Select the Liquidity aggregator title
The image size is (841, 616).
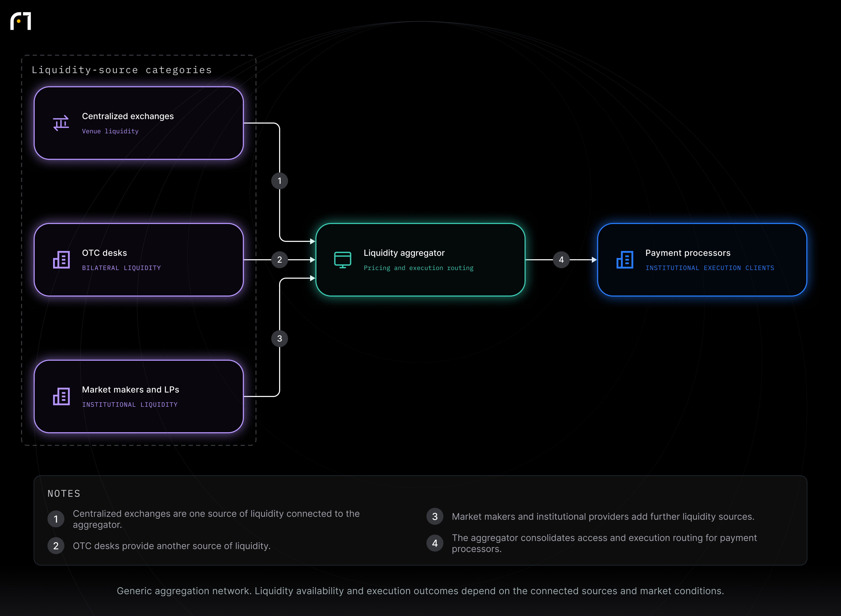[404, 253]
